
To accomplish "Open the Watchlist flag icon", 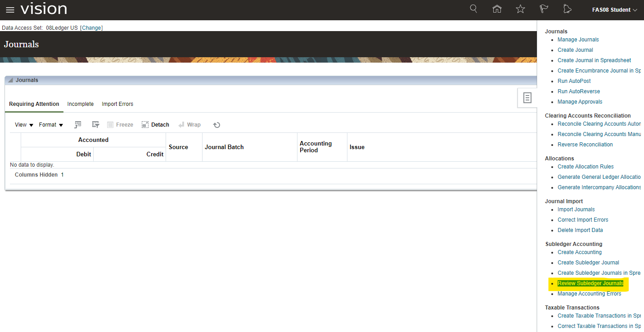I will pos(544,9).
